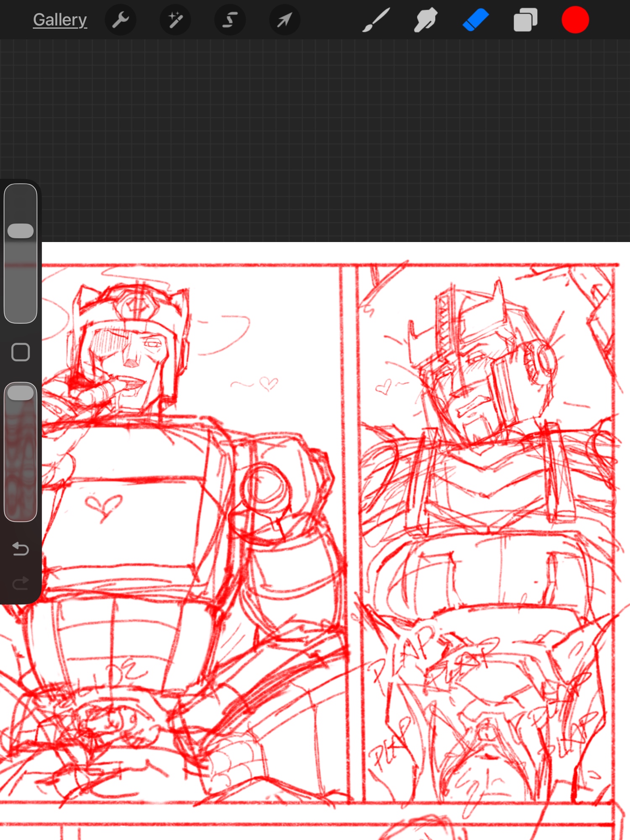This screenshot has width=630, height=840.
Task: Activate the Transform arrow tool
Action: [x=284, y=20]
